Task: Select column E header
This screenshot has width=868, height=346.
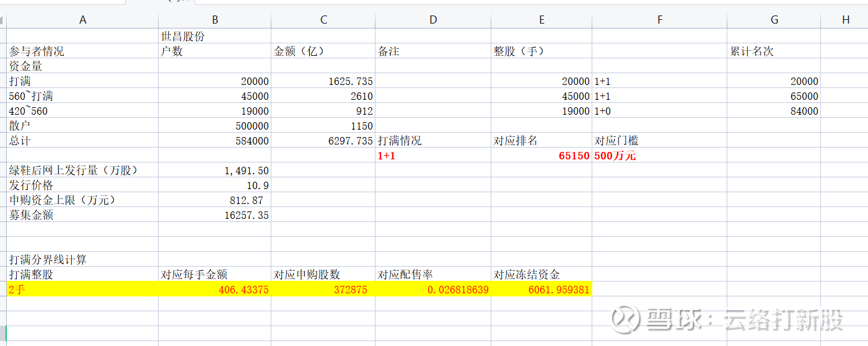Action: pos(541,20)
